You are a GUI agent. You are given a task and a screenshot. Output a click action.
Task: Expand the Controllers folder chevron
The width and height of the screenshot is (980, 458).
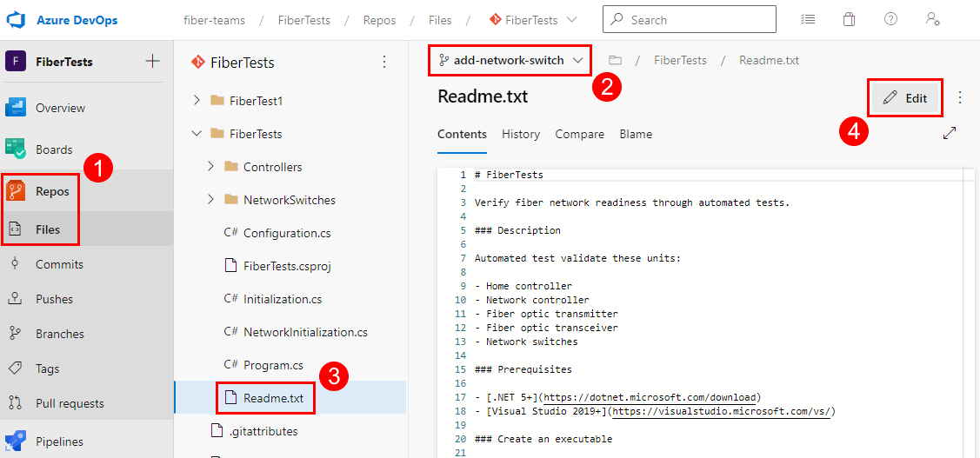[210, 167]
